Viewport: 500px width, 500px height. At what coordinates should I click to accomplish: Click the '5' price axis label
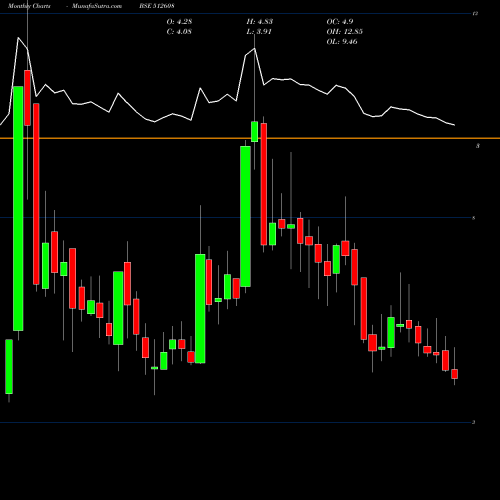[474, 218]
